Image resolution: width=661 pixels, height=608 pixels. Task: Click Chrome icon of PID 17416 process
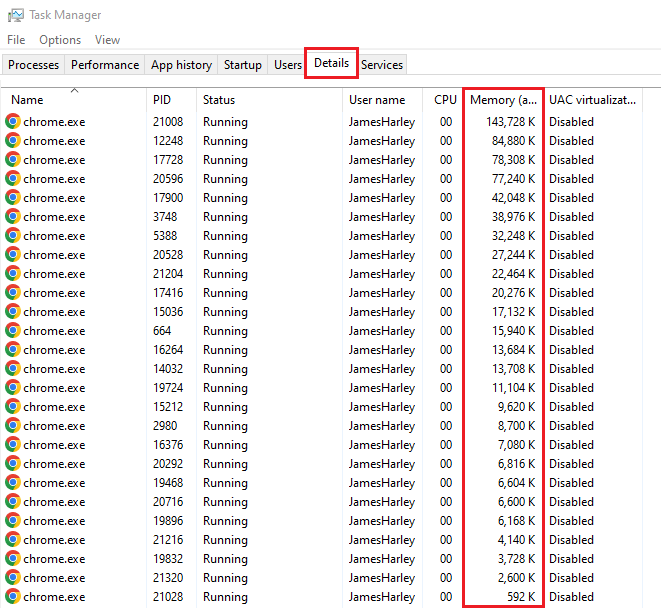coord(13,293)
